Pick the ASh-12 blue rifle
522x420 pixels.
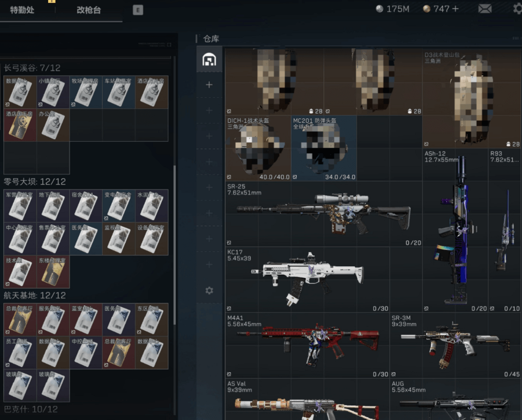point(455,230)
